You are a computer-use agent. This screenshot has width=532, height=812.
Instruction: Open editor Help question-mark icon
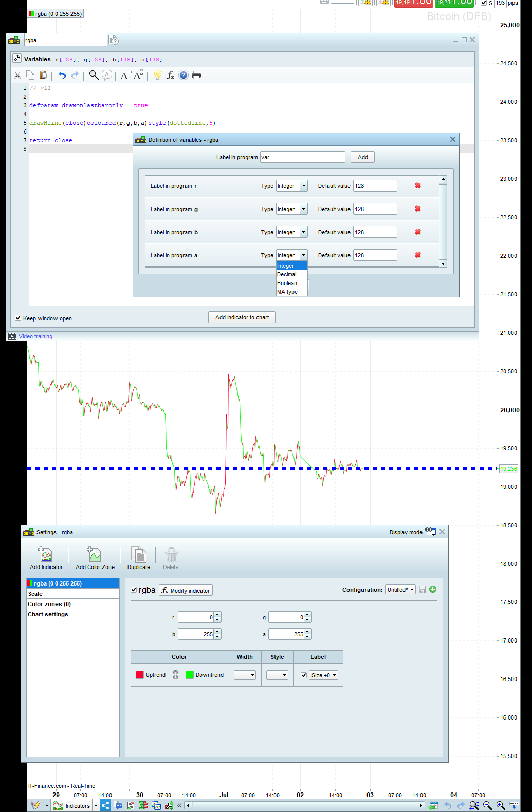[x=184, y=75]
